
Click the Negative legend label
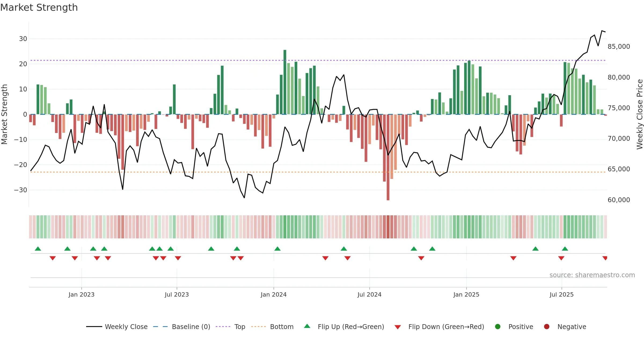[572, 327]
